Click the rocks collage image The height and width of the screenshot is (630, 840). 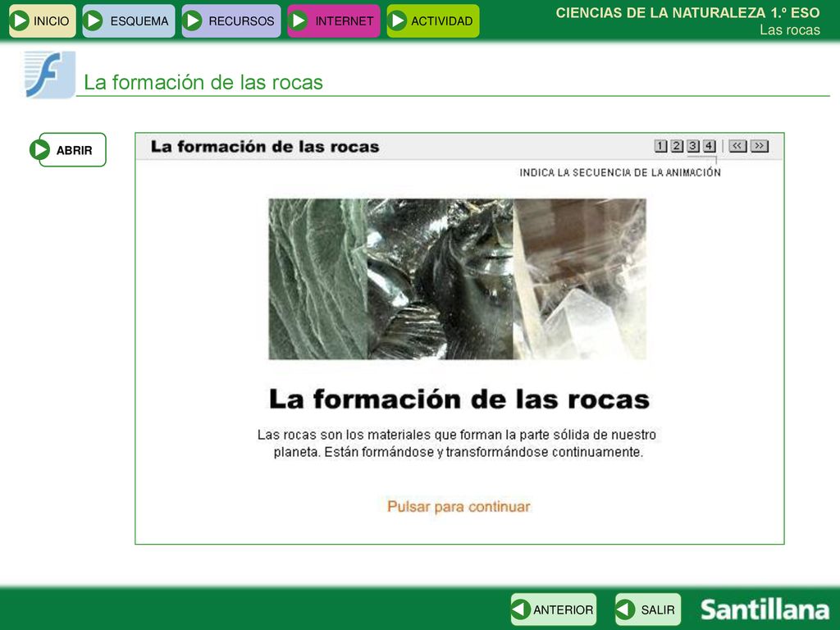click(458, 279)
